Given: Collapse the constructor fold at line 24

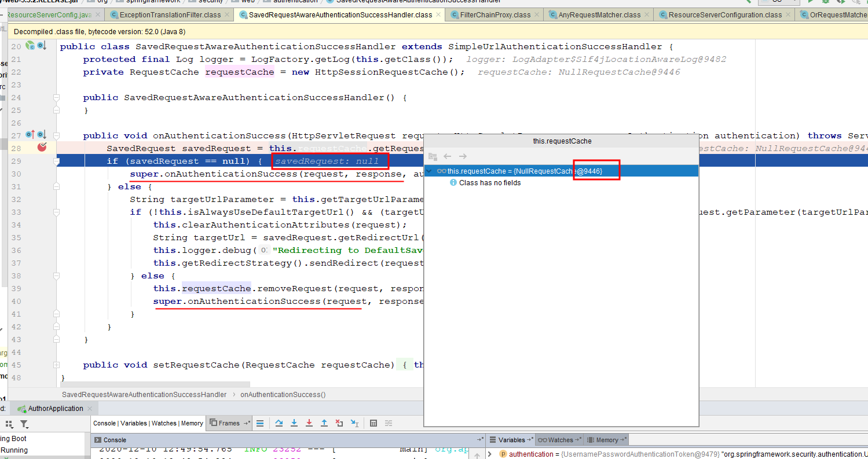Looking at the screenshot, I should [56, 97].
